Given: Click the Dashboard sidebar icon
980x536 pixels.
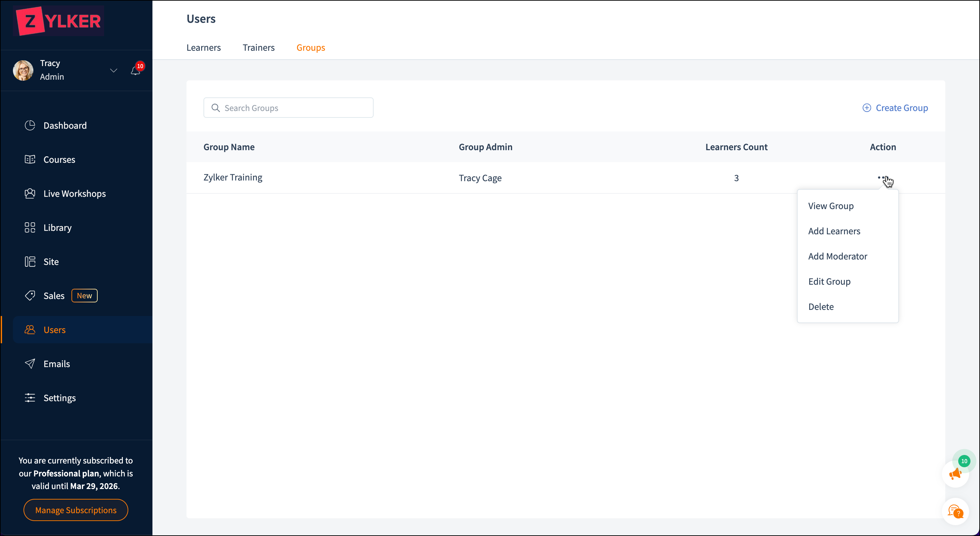Looking at the screenshot, I should point(30,125).
